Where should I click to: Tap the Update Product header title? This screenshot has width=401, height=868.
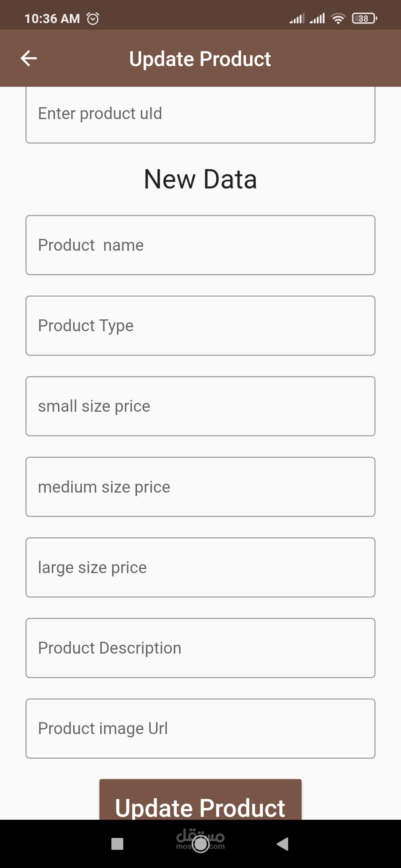coord(200,59)
